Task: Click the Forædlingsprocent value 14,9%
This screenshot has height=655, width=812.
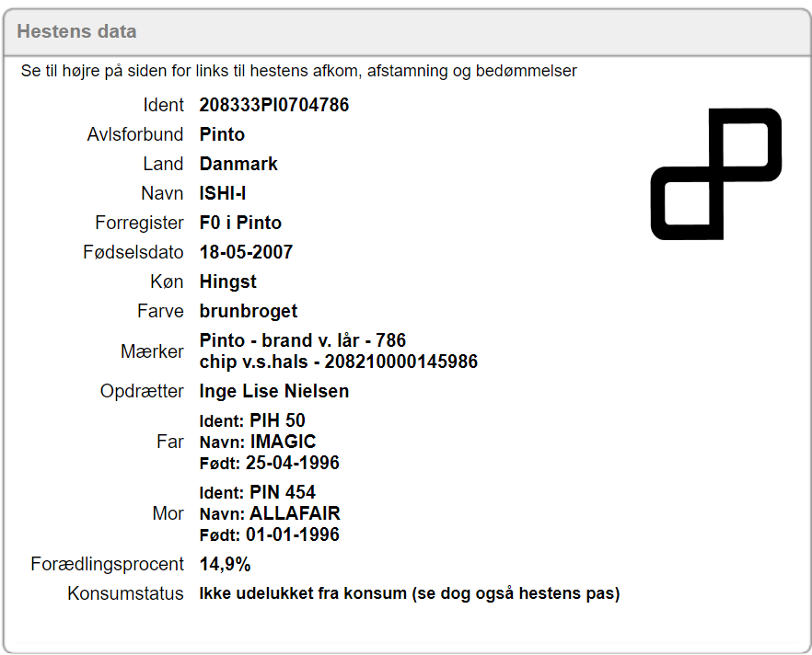Action: pos(225,564)
